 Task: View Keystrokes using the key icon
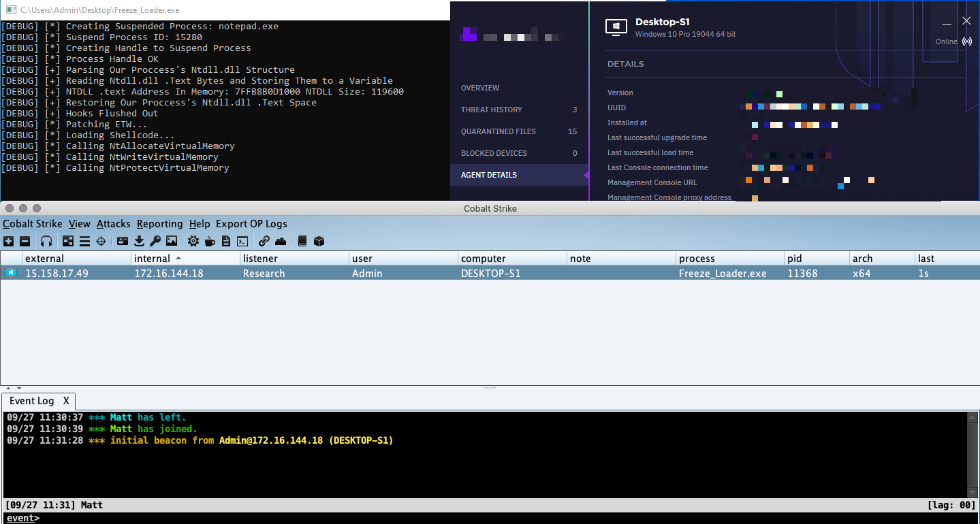click(155, 241)
